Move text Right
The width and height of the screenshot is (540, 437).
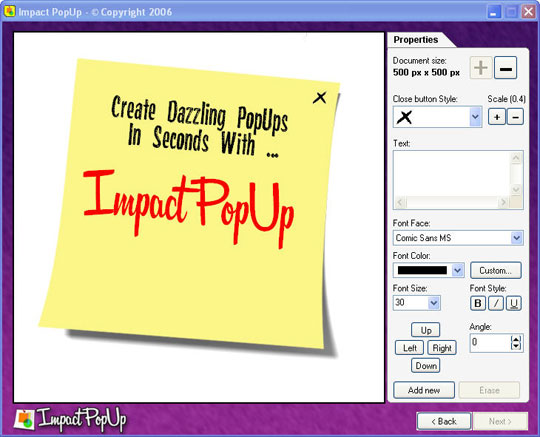(x=442, y=348)
